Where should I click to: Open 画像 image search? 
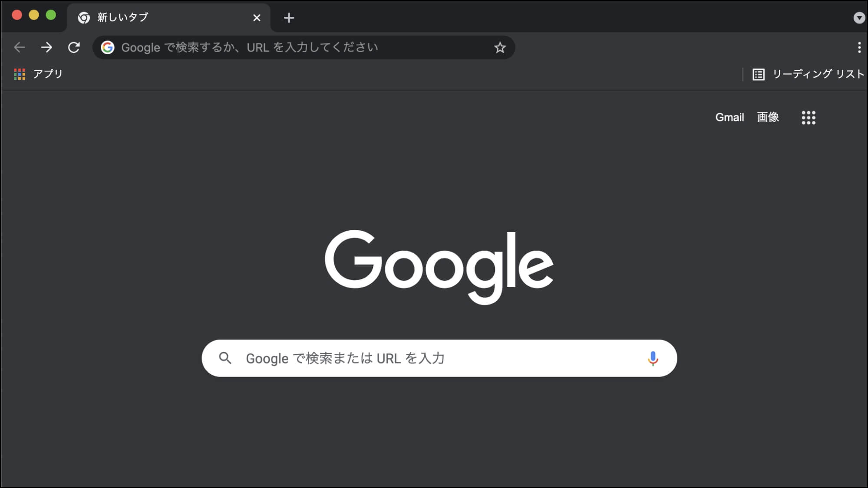(767, 117)
